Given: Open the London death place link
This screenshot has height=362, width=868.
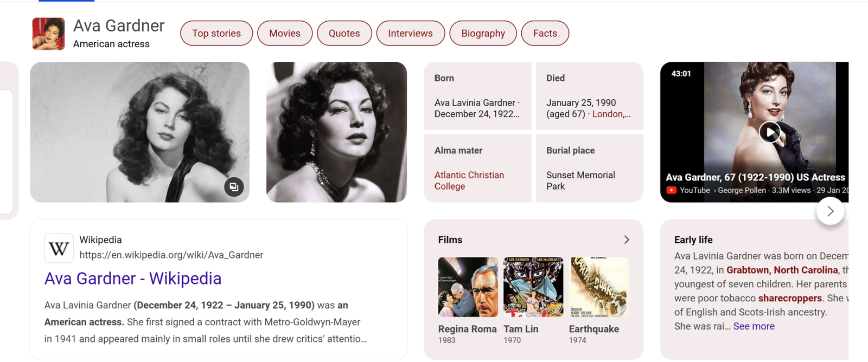Looking at the screenshot, I should pos(608,114).
